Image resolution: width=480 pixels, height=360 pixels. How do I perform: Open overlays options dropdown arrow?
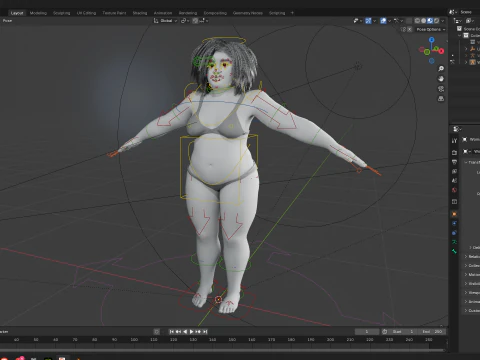tap(389, 21)
